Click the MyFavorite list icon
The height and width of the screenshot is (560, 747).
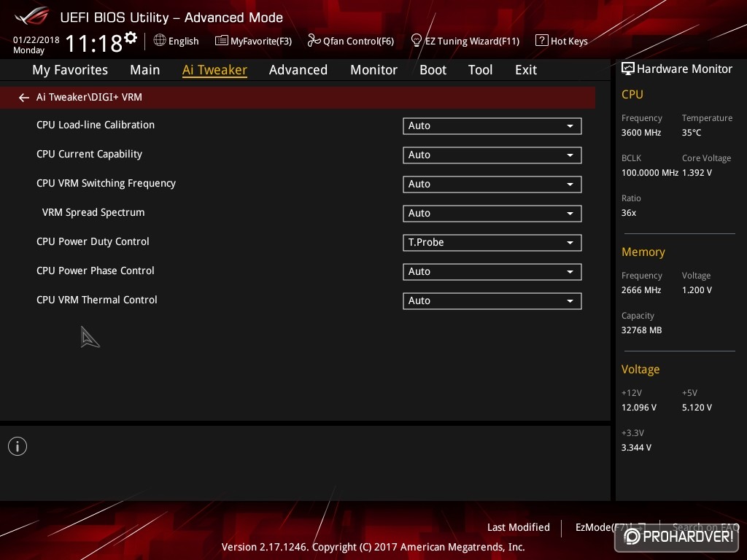point(222,41)
